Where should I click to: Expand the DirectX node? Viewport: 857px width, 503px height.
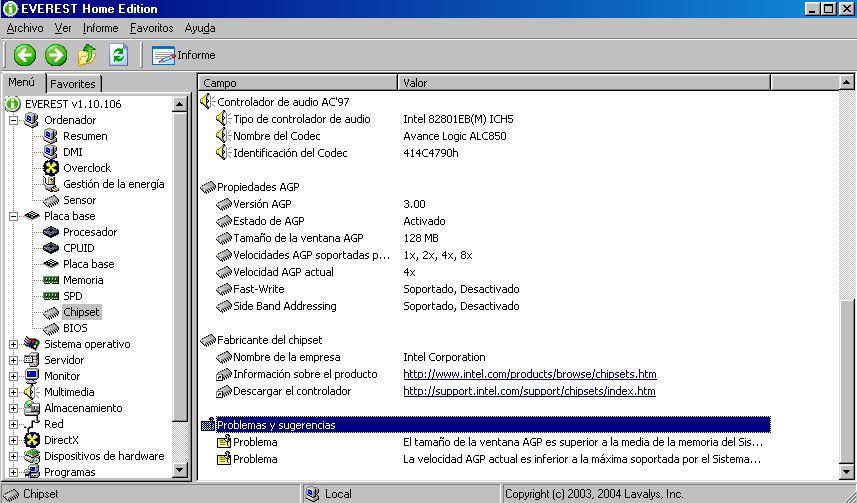pos(13,440)
